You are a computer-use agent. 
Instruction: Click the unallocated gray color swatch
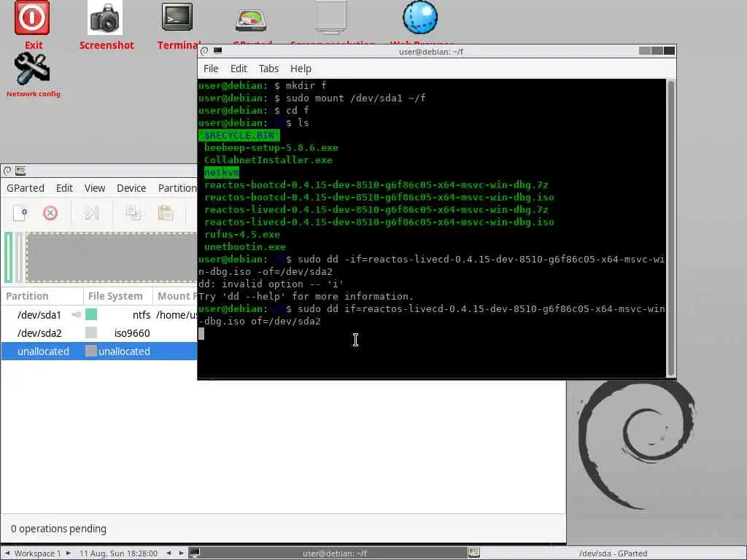[91, 351]
